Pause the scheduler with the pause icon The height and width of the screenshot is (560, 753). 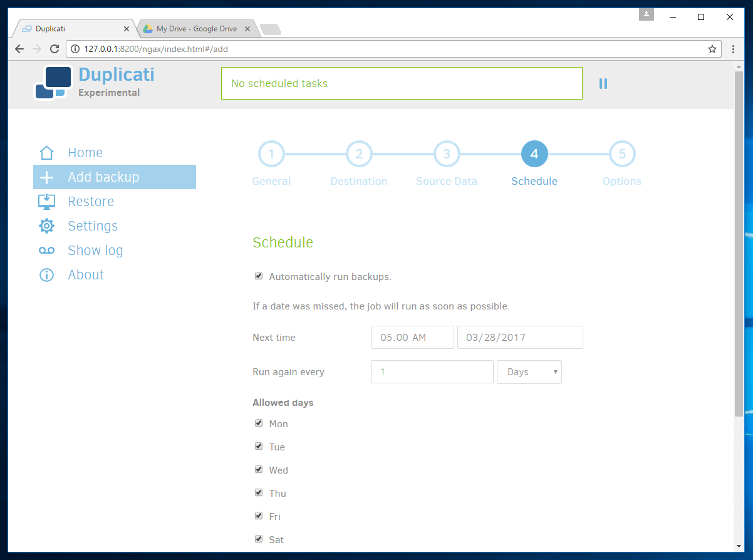pos(603,83)
